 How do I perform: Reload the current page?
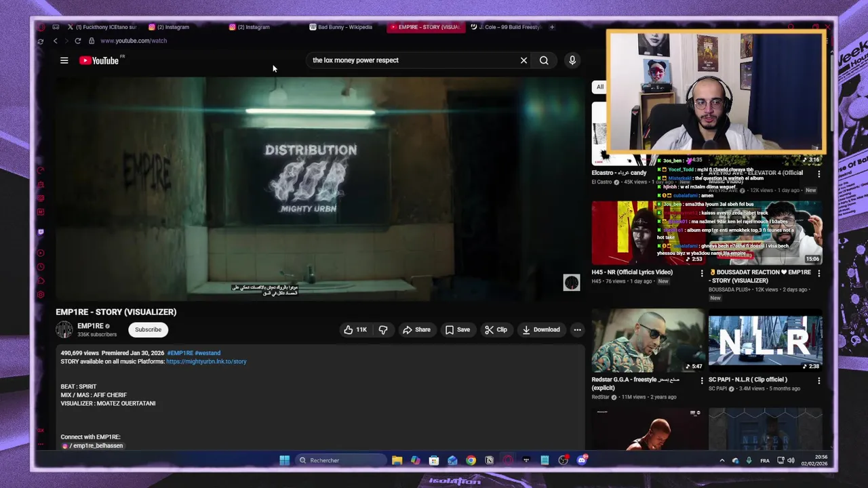click(x=77, y=41)
